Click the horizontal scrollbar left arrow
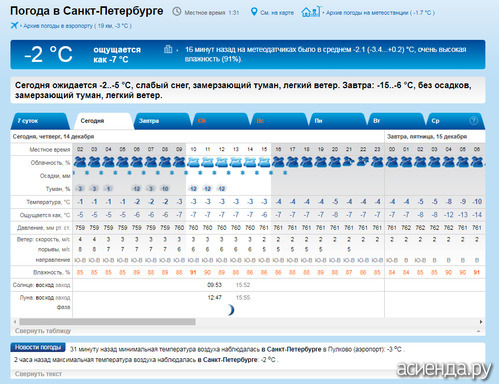The height and width of the screenshot is (384, 499). (15, 322)
